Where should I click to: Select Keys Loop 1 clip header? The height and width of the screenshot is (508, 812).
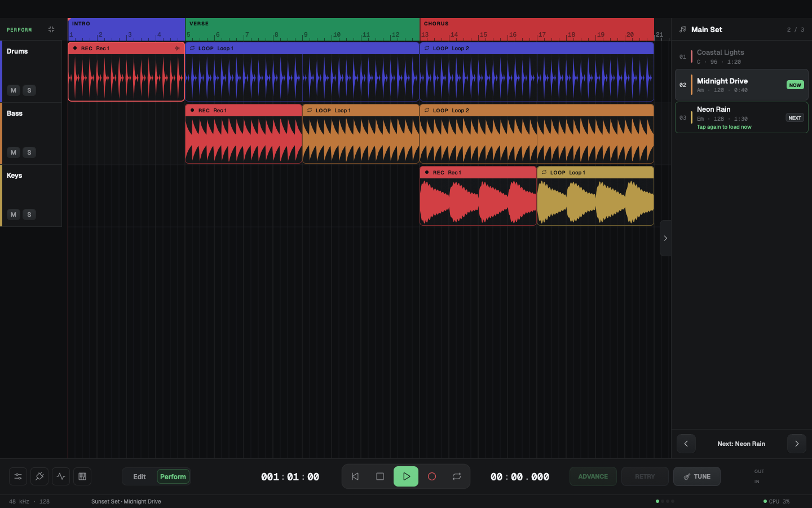tap(595, 173)
